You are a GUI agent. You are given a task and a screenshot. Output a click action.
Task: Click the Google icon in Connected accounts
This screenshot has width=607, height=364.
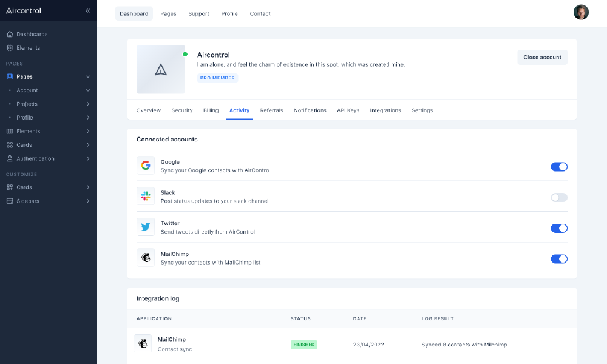tap(146, 165)
